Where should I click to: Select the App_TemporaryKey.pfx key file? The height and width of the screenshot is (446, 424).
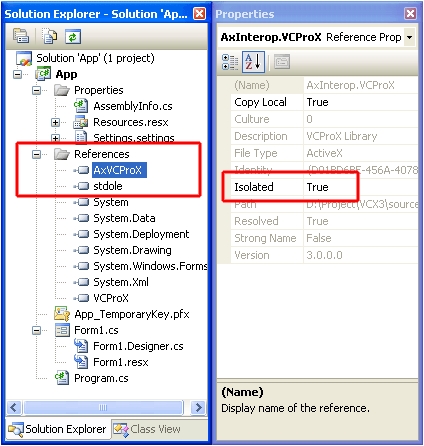pyautogui.click(x=131, y=314)
